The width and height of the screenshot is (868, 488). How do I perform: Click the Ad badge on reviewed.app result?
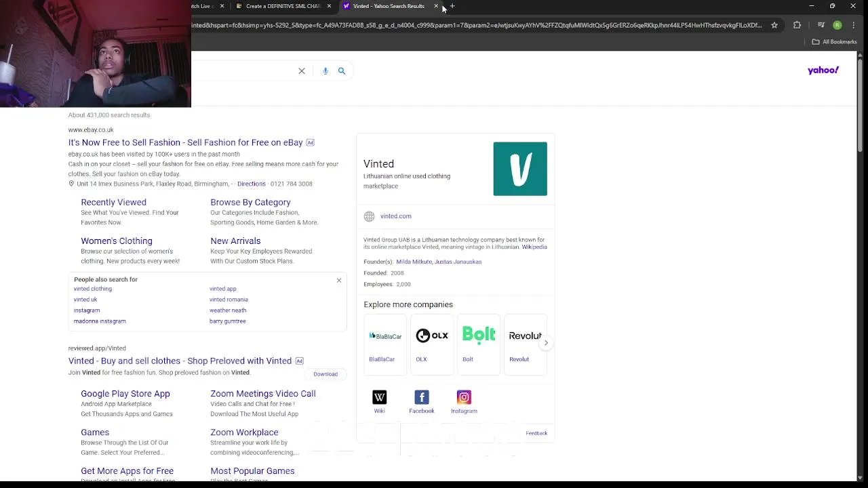[299, 361]
